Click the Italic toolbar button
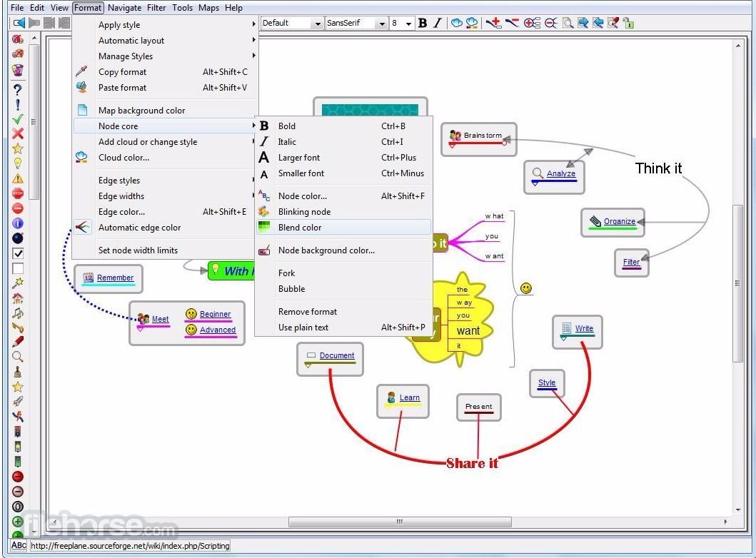756x558 pixels. coord(438,23)
